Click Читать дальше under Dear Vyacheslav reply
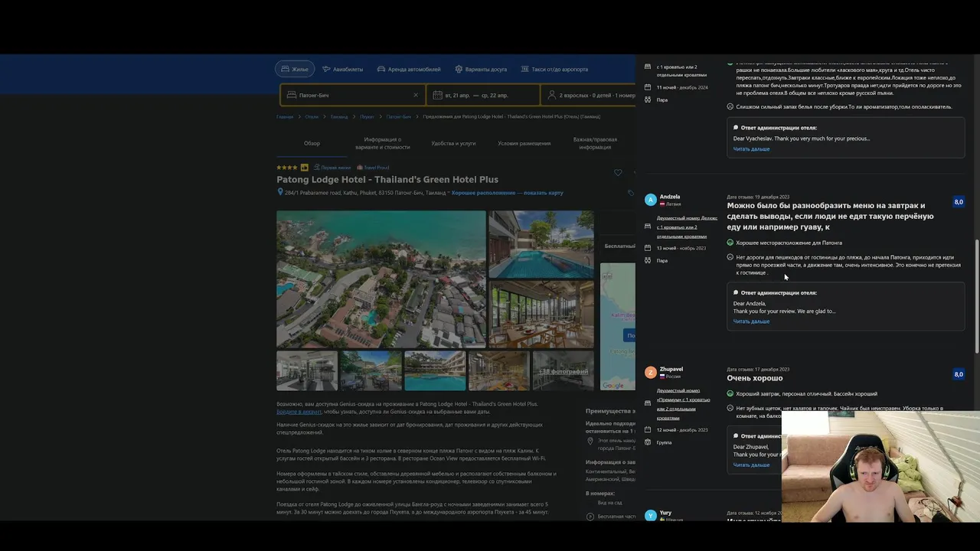This screenshot has height=551, width=980. [751, 148]
